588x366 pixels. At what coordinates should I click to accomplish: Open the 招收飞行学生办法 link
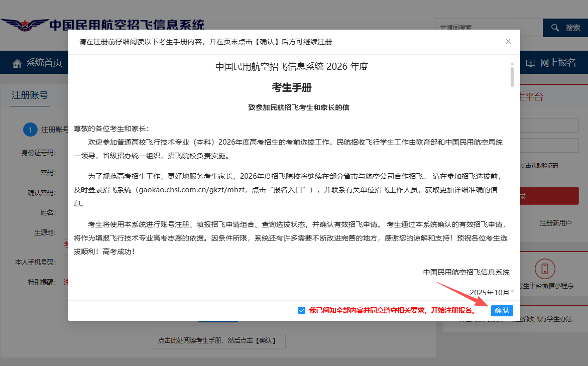click(x=542, y=319)
